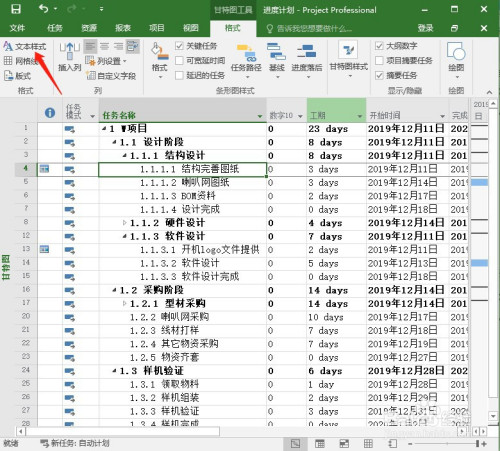Collapse the 1.1 设计阶段 task group
This screenshot has height=451, width=500.
point(114,142)
